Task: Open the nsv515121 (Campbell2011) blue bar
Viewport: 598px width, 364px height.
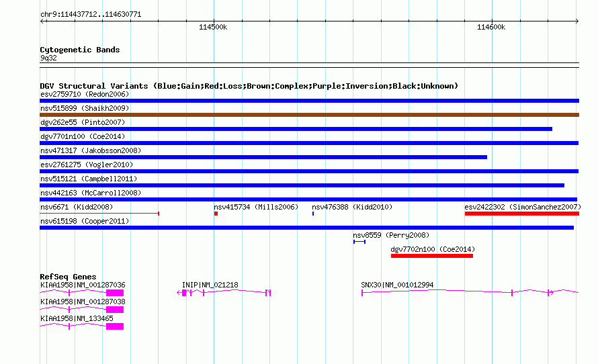Action: click(x=302, y=185)
